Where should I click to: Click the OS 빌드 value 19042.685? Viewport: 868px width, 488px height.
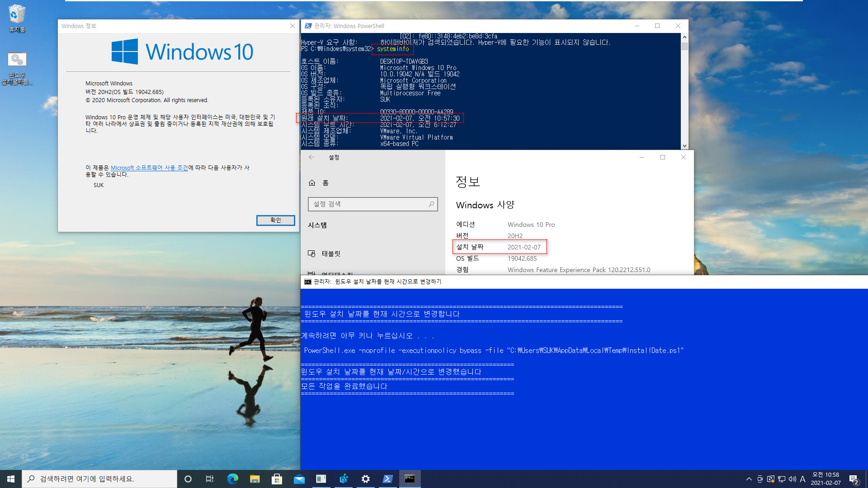coord(522,258)
